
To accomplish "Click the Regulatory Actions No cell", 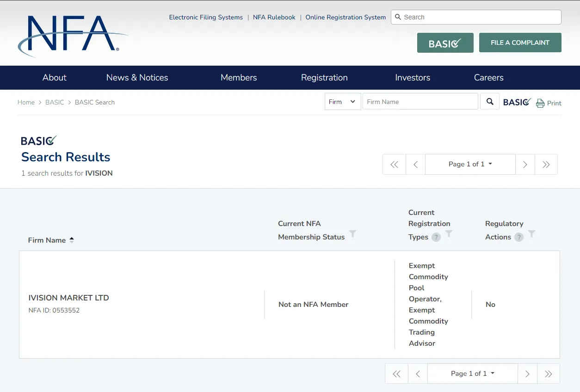I will coord(490,305).
